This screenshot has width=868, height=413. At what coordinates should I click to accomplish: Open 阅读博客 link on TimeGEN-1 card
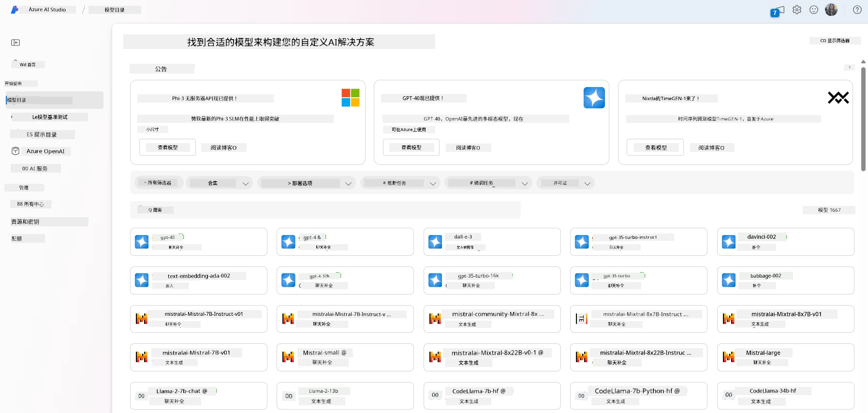[x=711, y=147]
